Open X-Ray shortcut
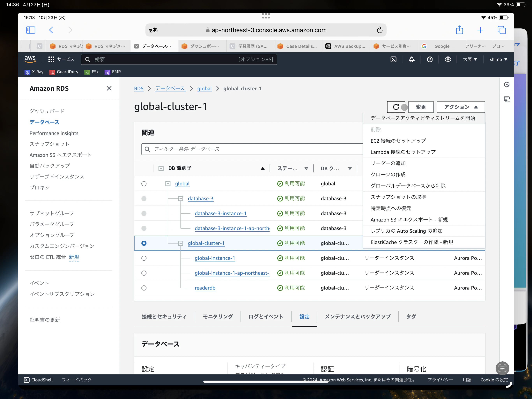The image size is (532, 399). tap(34, 72)
